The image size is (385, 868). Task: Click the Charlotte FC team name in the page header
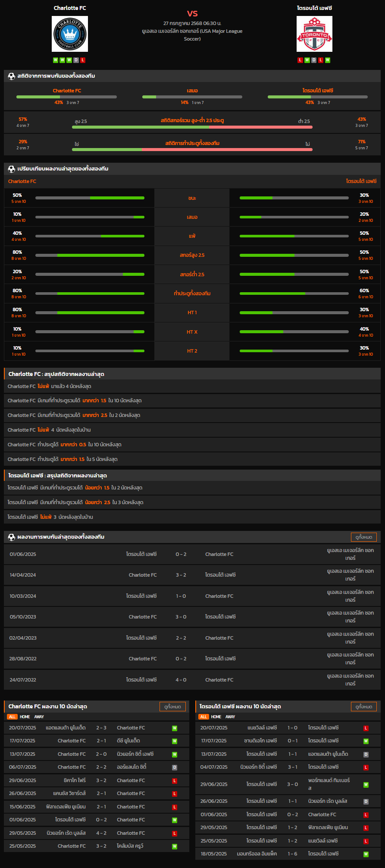pos(70,8)
